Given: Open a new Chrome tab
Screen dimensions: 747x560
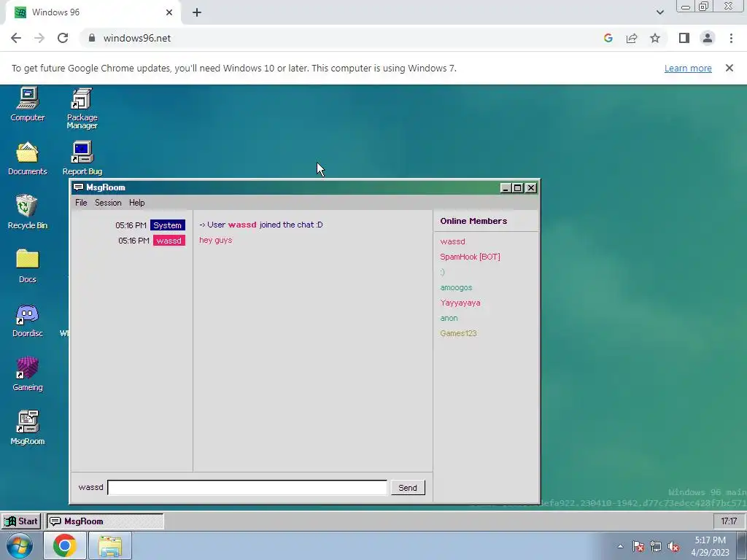Looking at the screenshot, I should coord(197,12).
